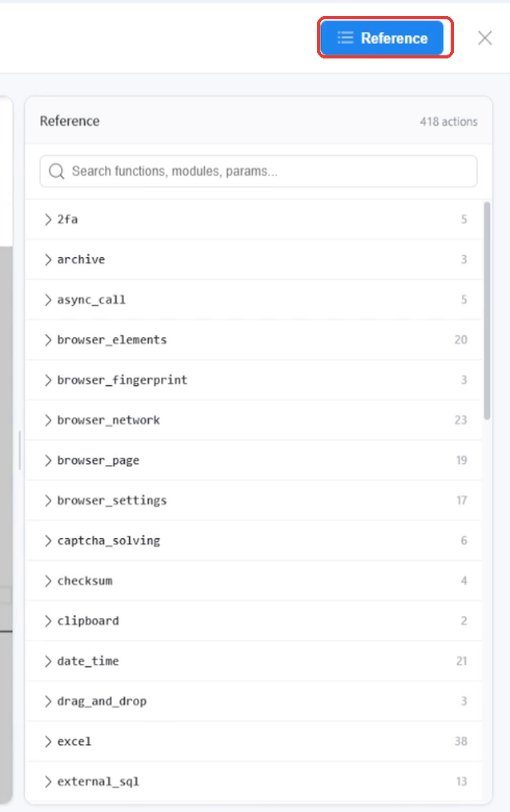Select the browser_page module
Image resolution: width=510 pixels, height=812 pixels.
coord(254,460)
